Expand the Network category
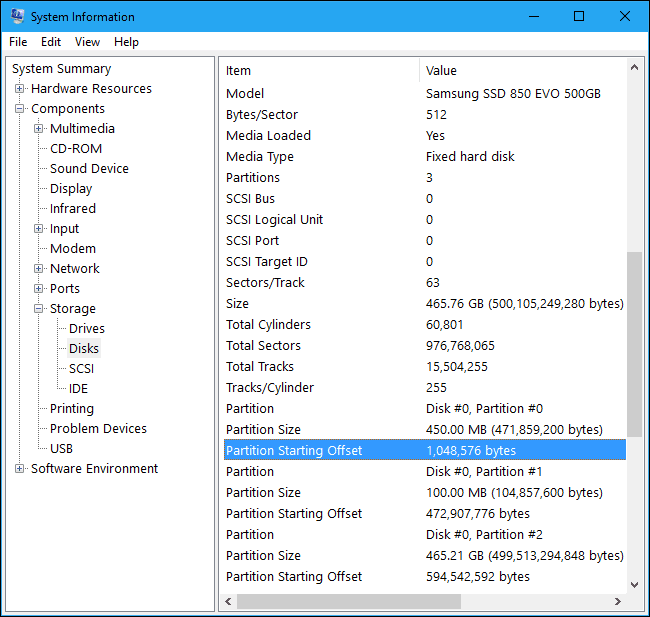650x617 pixels. coord(39,269)
